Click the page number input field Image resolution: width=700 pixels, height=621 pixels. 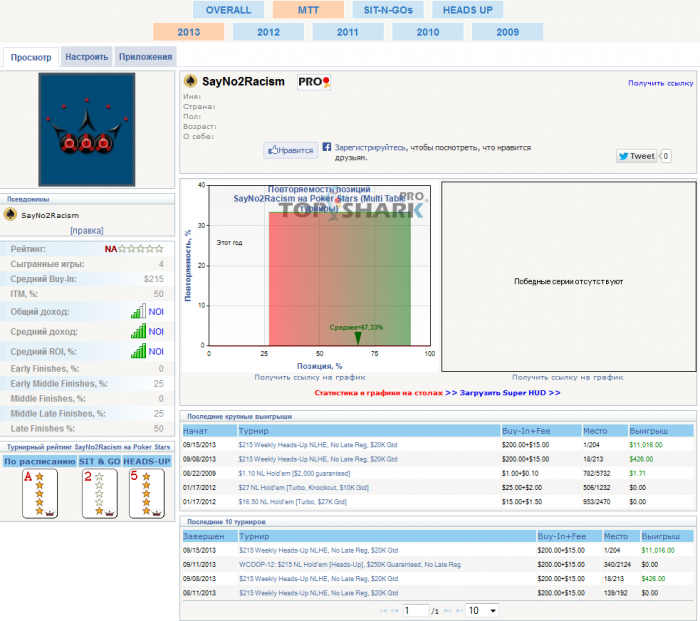416,610
